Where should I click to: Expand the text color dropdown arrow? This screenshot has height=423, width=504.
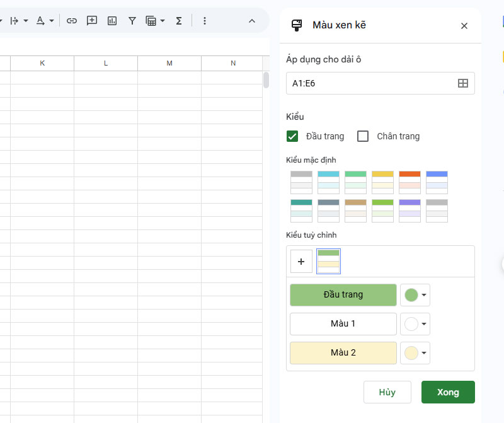[52, 21]
